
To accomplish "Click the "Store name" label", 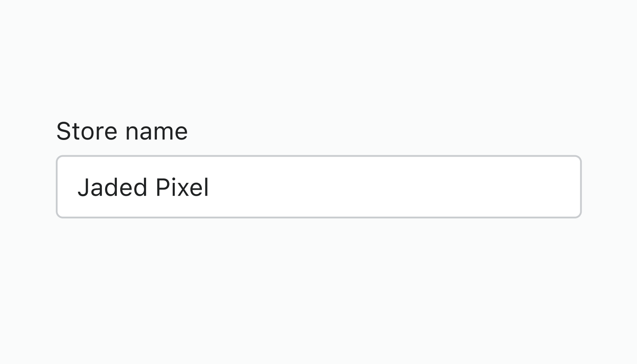I will point(122,131).
